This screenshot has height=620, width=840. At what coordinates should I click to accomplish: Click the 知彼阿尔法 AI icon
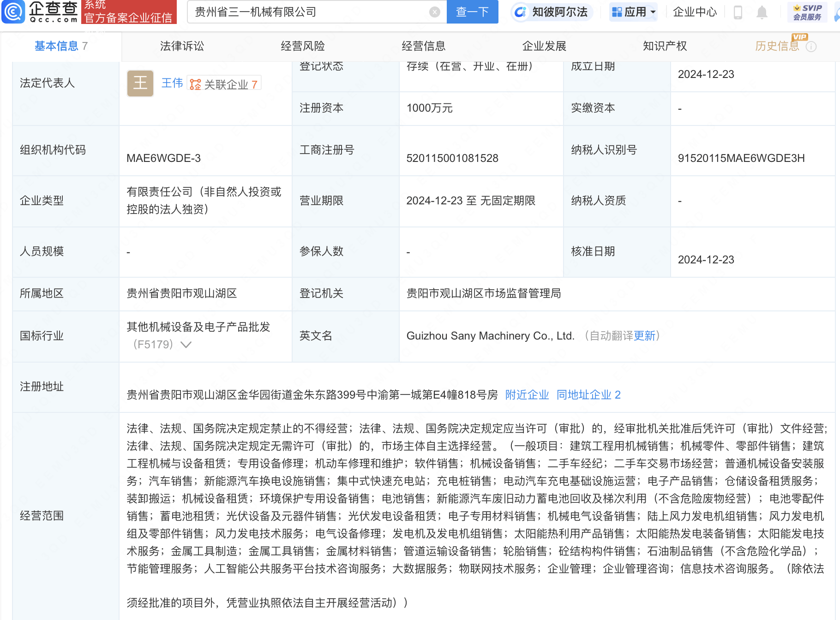click(x=520, y=12)
